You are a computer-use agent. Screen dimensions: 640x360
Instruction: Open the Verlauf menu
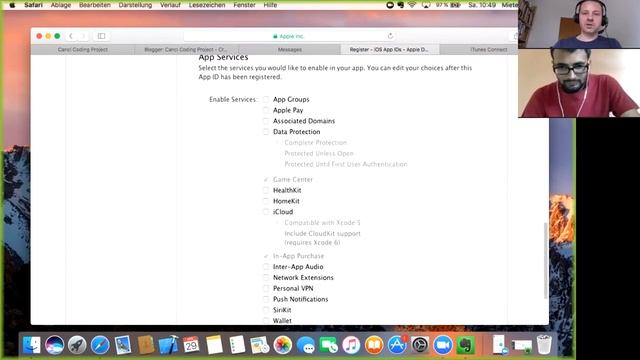(x=170, y=5)
